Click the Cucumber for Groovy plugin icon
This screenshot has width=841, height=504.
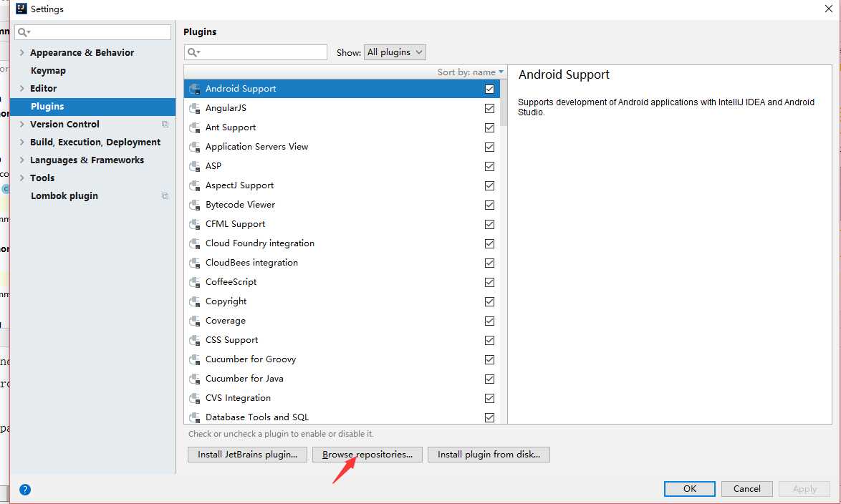pyautogui.click(x=196, y=359)
